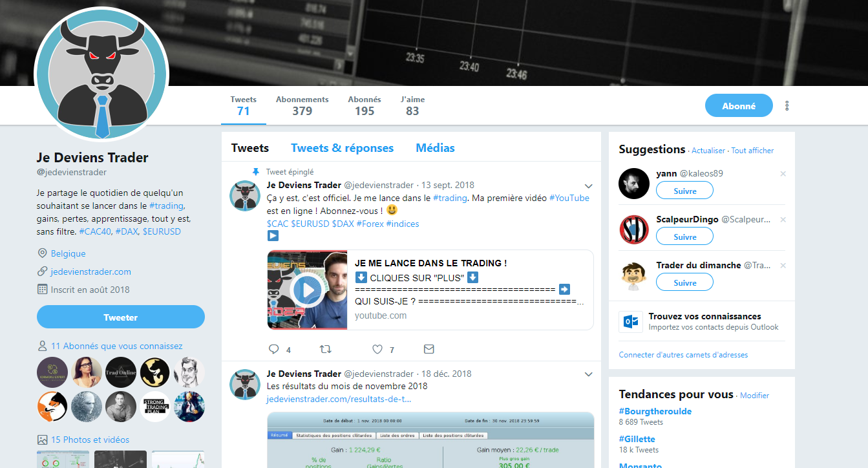Open the profile's three-dot more options menu
The image size is (868, 468).
click(787, 105)
